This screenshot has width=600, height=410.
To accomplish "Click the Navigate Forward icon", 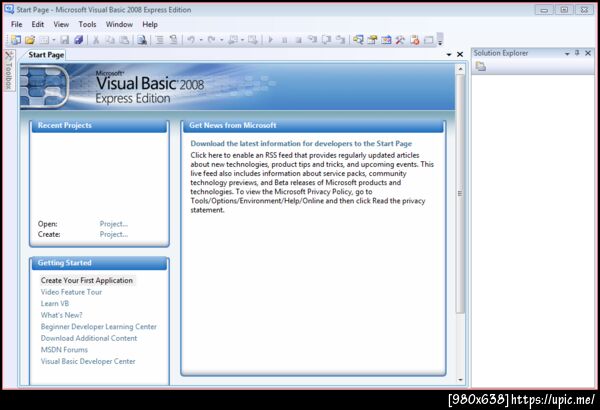I will point(253,39).
